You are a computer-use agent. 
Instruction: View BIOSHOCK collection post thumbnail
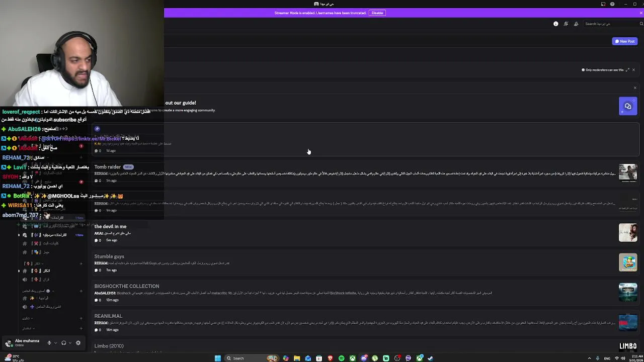pyautogui.click(x=628, y=292)
